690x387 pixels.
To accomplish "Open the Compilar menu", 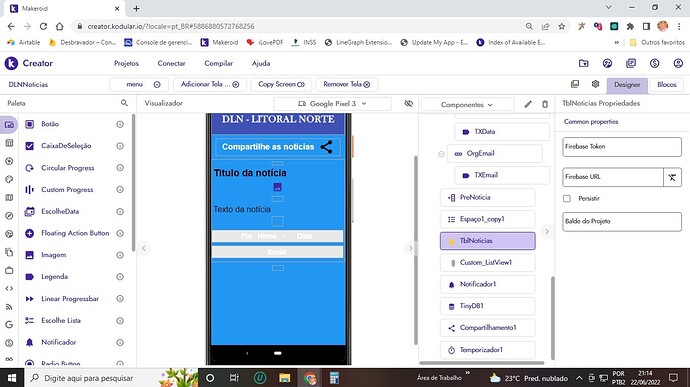I will pos(218,63).
